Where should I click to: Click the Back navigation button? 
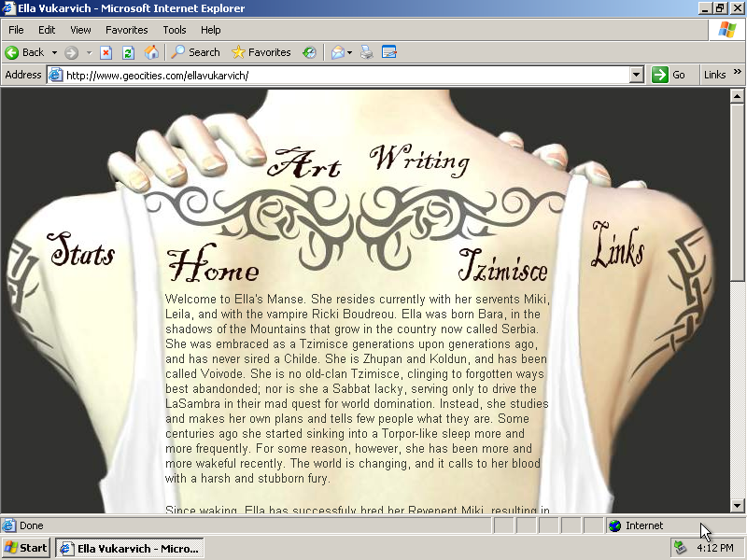pyautogui.click(x=25, y=52)
